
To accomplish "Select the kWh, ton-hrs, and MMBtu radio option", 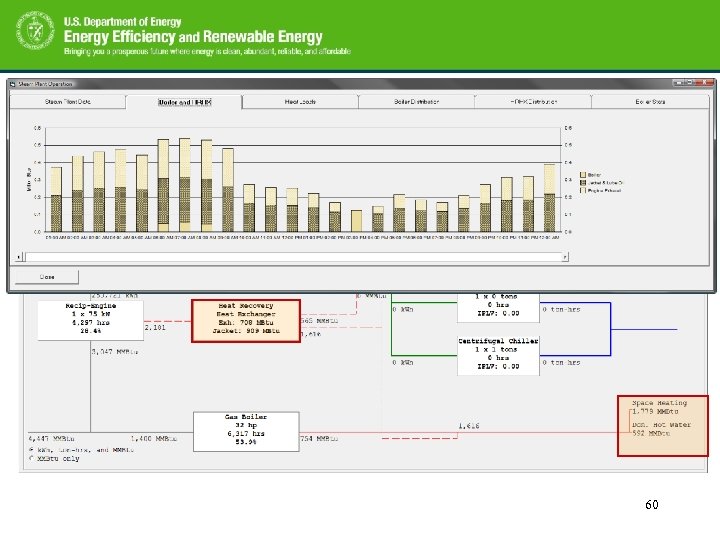I will pyautogui.click(x=31, y=450).
